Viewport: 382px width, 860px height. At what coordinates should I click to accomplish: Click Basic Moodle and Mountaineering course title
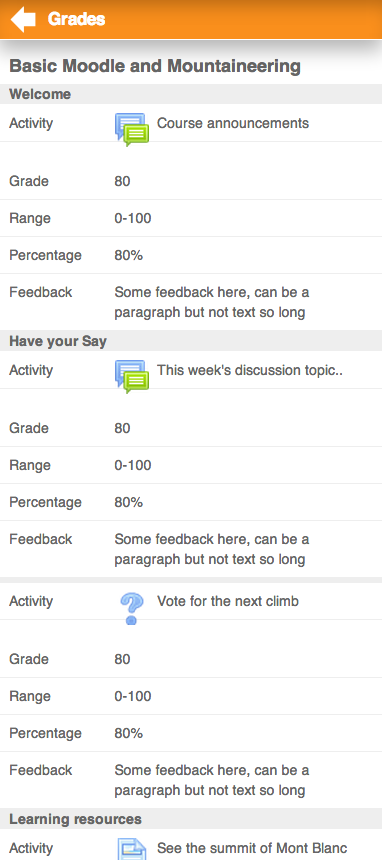point(155,66)
